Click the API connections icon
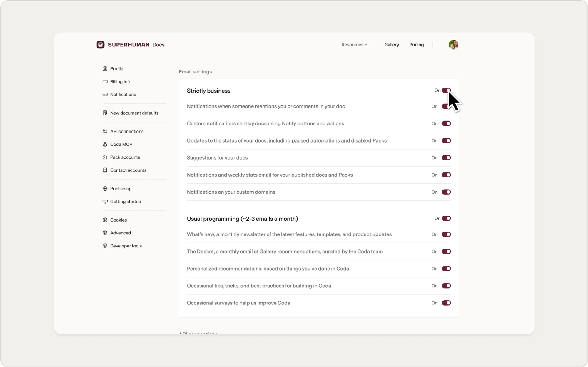 point(105,131)
